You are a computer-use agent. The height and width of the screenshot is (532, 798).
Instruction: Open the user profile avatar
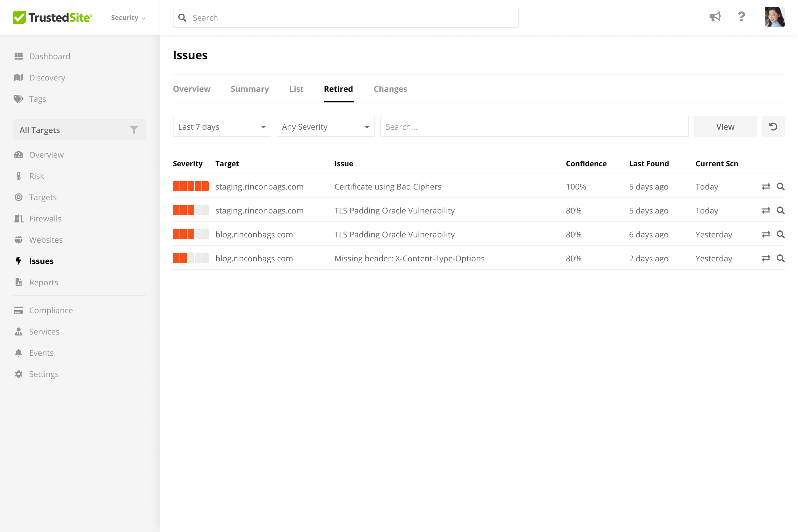[x=774, y=17]
